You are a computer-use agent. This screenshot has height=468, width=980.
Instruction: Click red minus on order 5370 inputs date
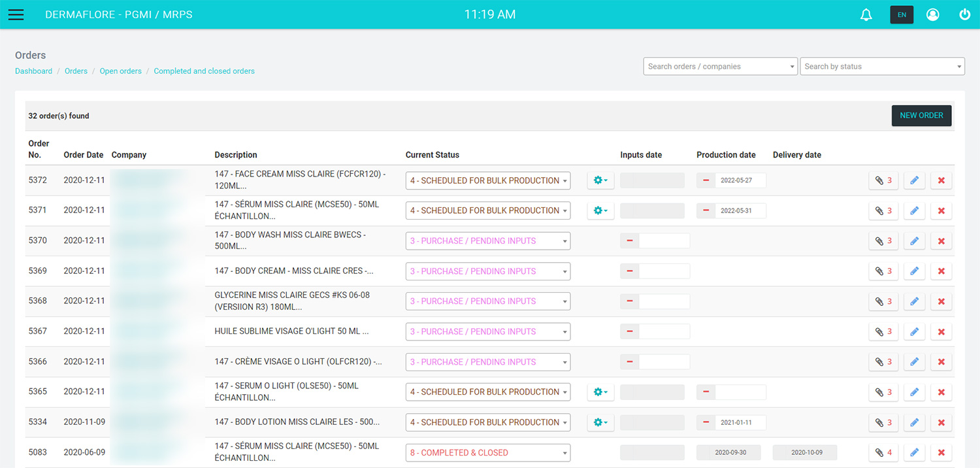click(629, 241)
